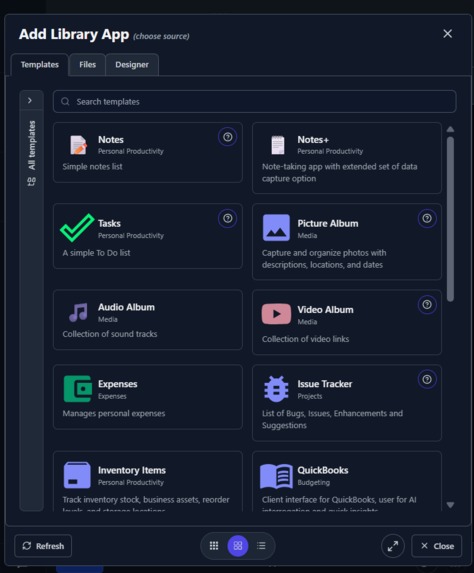Select the Expenses template title

click(x=118, y=384)
